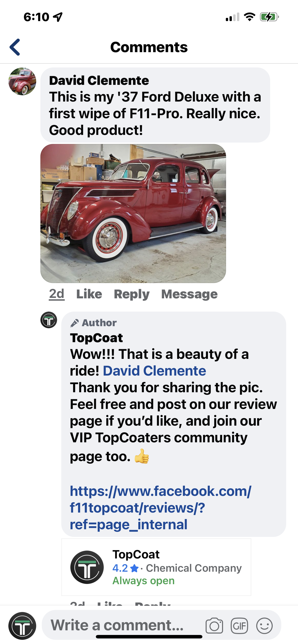The width and height of the screenshot is (298, 644).
Task: Tap David Clemente's car profile picture
Action: pos(22,81)
